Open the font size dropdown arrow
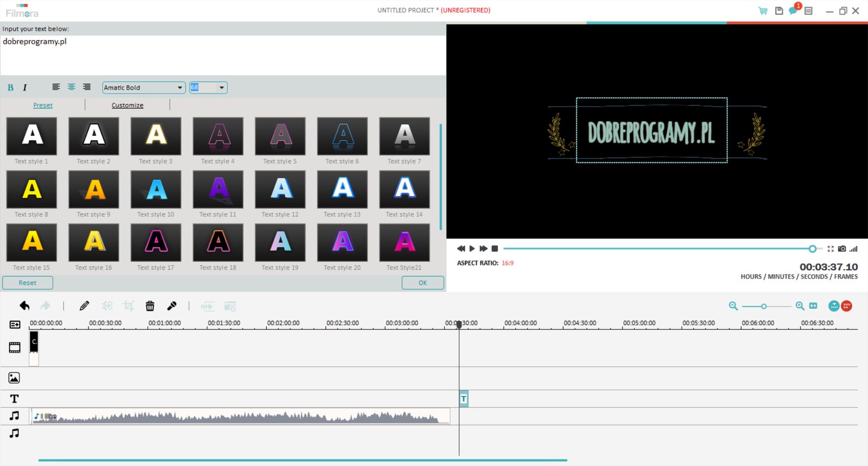This screenshot has height=466, width=868. [x=222, y=88]
